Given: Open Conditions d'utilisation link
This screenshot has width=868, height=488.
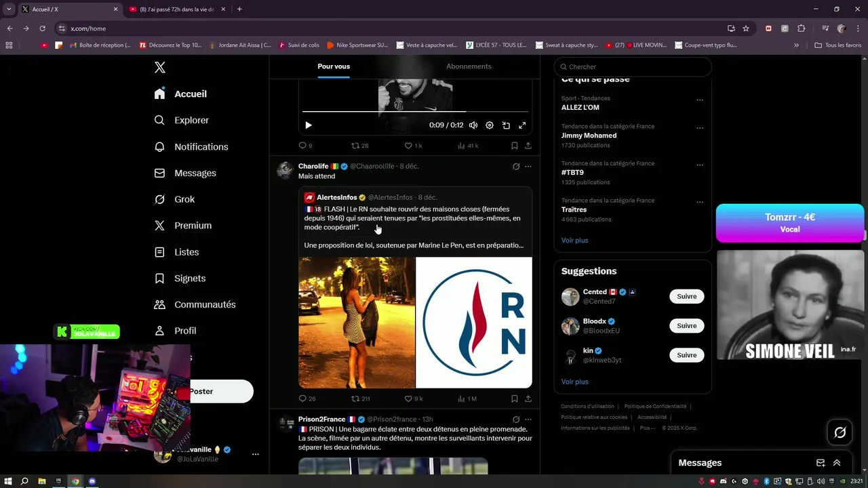Looking at the screenshot, I should pyautogui.click(x=587, y=407).
